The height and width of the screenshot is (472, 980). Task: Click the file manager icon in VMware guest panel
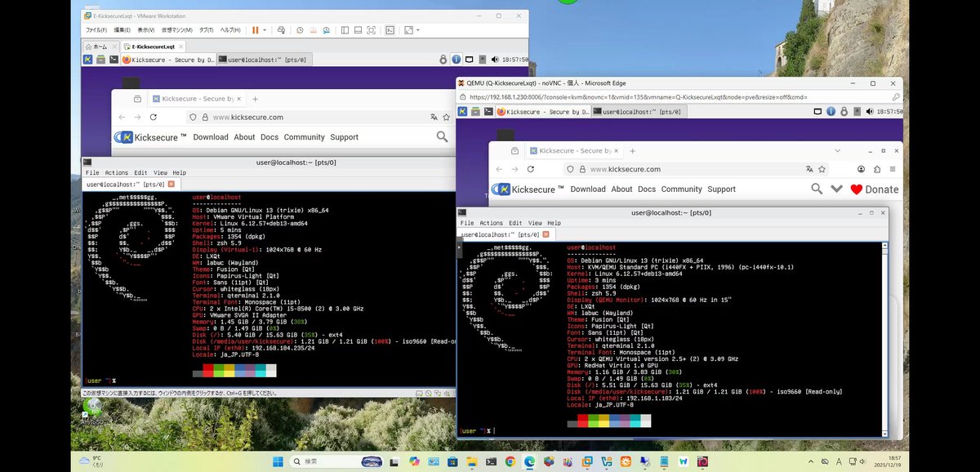100,60
